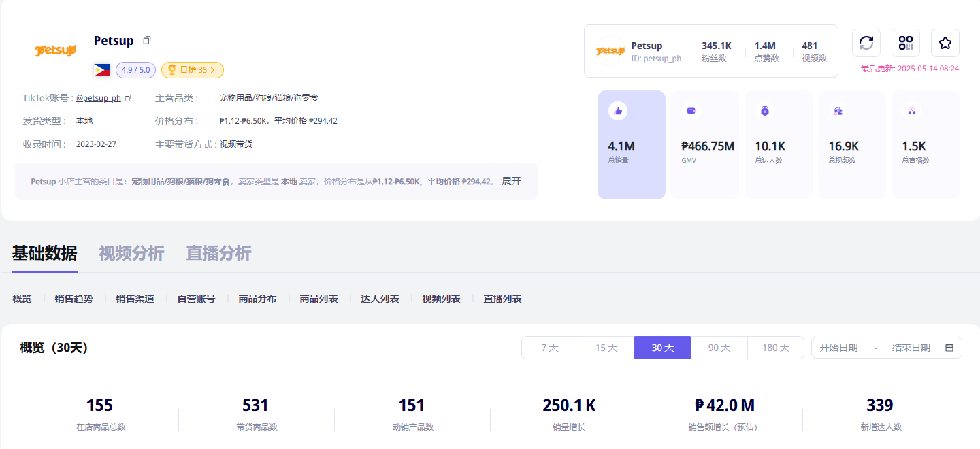Click the 宠物用品/狗粮/猫粮/狗零食 category value

(269, 98)
